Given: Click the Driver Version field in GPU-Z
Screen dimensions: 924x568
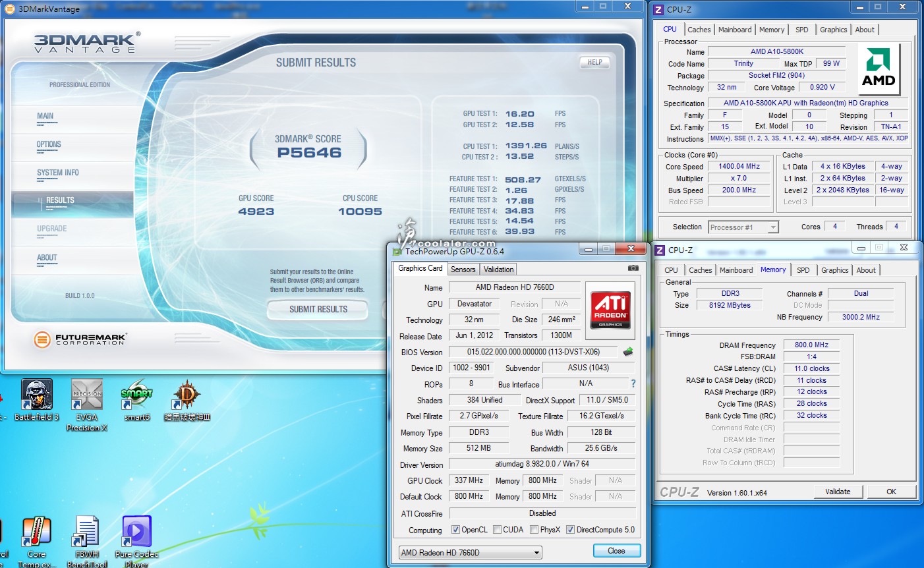Looking at the screenshot, I should point(542,464).
